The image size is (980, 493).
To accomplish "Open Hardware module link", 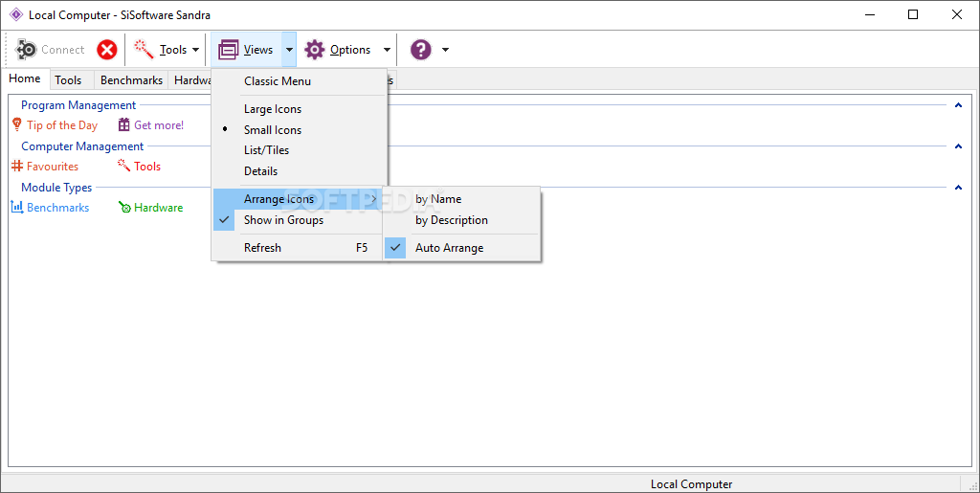I will [159, 208].
